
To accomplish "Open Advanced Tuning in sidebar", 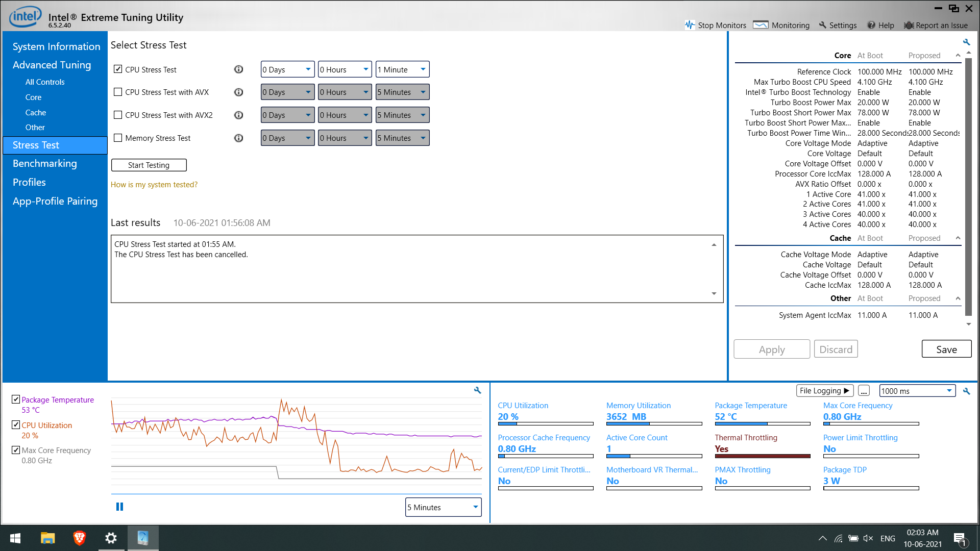I will click(52, 65).
